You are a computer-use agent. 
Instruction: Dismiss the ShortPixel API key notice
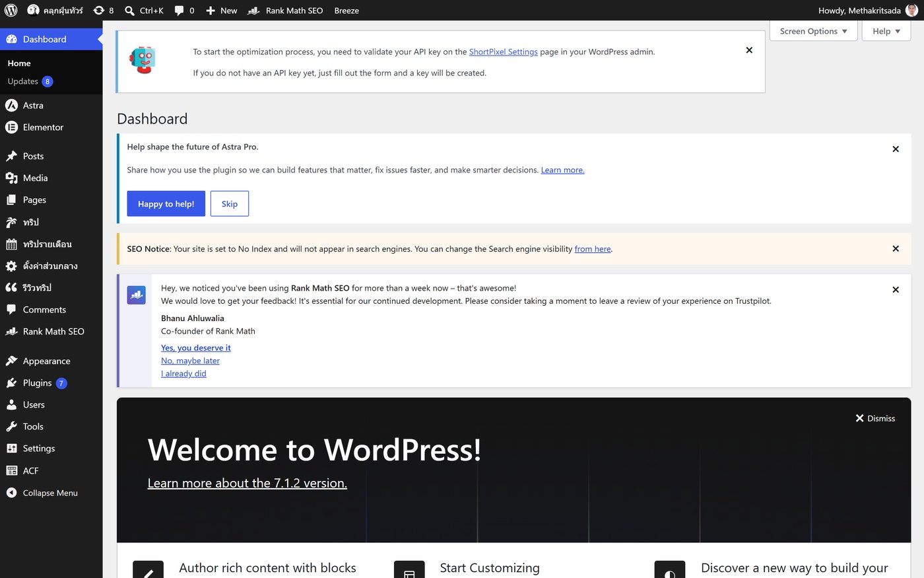(749, 50)
